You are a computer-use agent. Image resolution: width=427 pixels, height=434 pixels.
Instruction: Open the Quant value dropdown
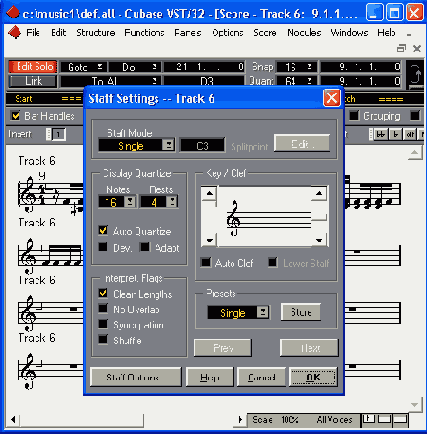[x=296, y=81]
